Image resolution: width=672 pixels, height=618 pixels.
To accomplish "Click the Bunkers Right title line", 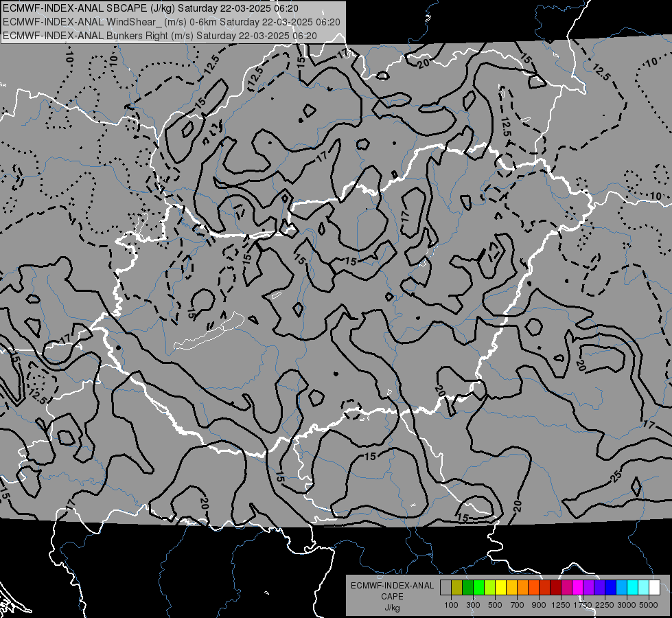I will click(160, 36).
